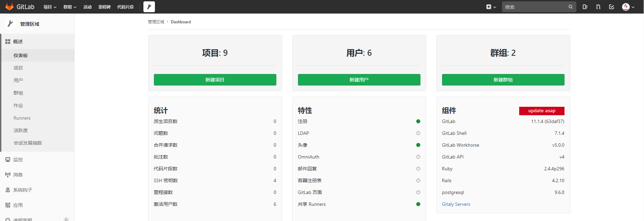Go to 活动 in the top navbar
Viewport: 644px width, 221px height.
88,7
